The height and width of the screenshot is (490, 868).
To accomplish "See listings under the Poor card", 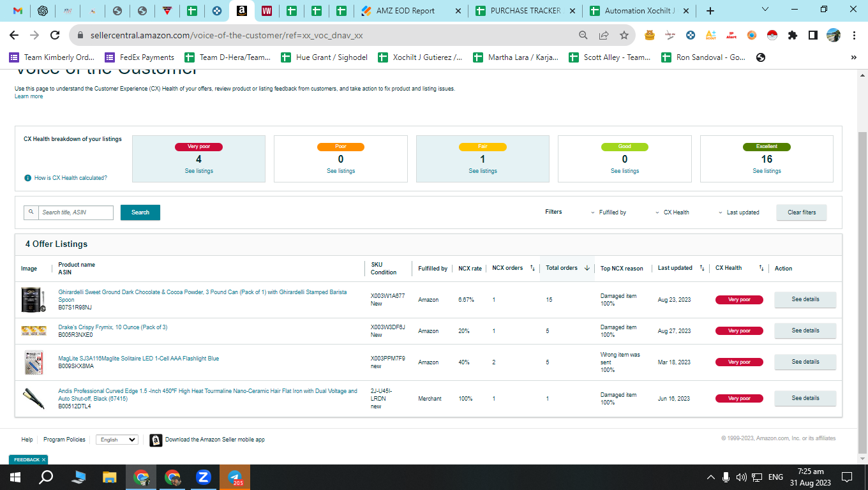I will 341,171.
